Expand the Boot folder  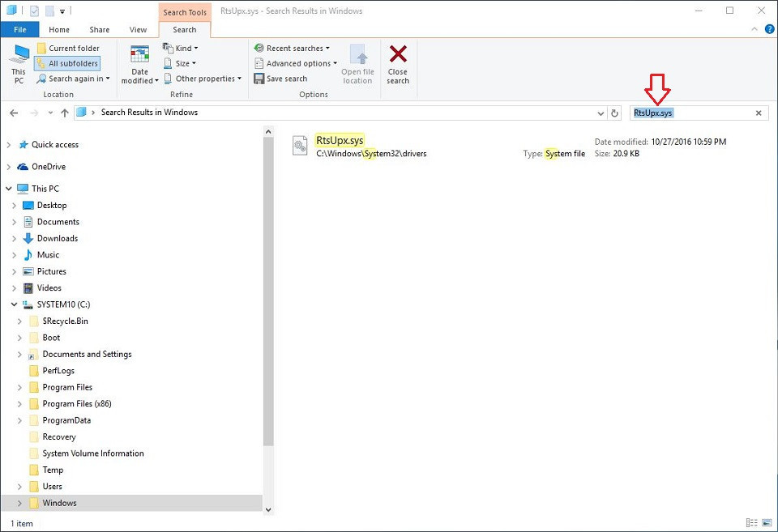(19, 338)
